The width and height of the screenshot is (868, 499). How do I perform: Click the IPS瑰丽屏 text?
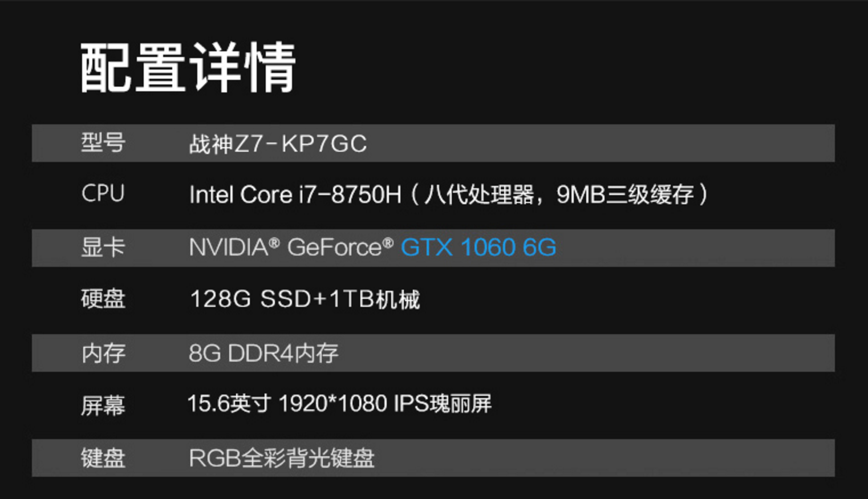click(443, 404)
